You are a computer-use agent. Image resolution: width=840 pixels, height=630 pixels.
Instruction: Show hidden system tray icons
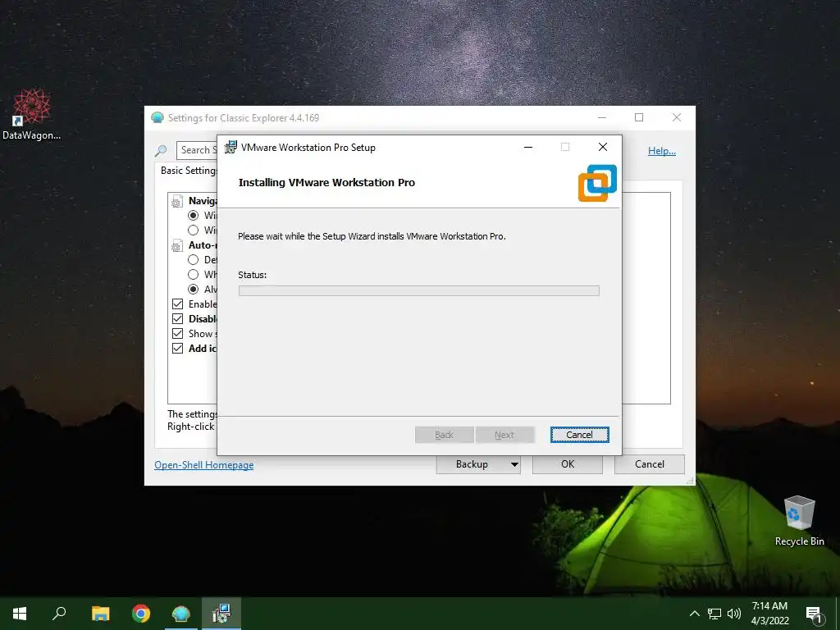pos(694,614)
